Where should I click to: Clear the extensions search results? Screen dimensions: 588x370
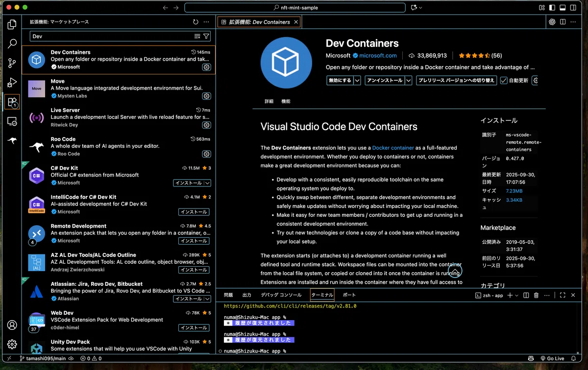coord(197,36)
